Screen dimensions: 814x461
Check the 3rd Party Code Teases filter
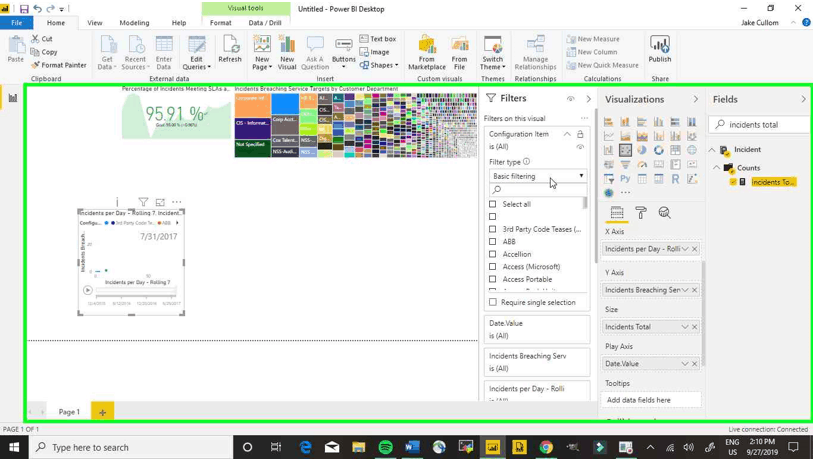coord(493,229)
